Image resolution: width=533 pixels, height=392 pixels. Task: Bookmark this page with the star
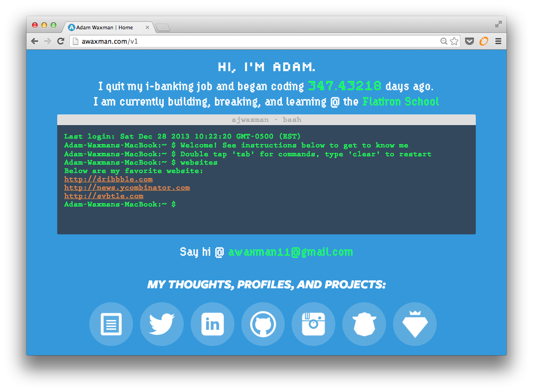(454, 41)
